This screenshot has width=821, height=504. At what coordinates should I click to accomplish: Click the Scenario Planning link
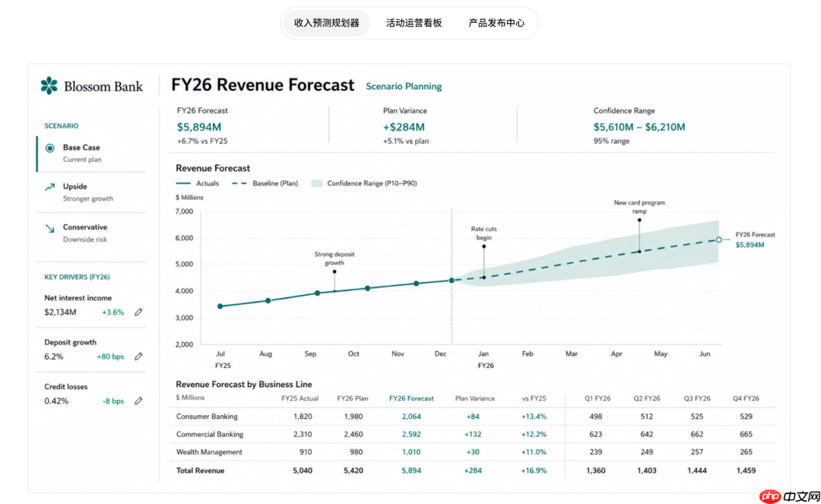(x=404, y=87)
